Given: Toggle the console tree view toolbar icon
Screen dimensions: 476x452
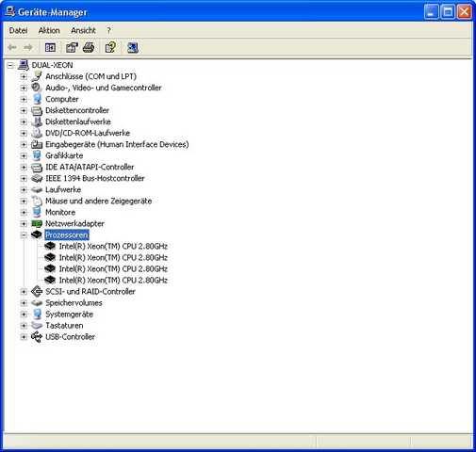Looking at the screenshot, I should [x=50, y=48].
